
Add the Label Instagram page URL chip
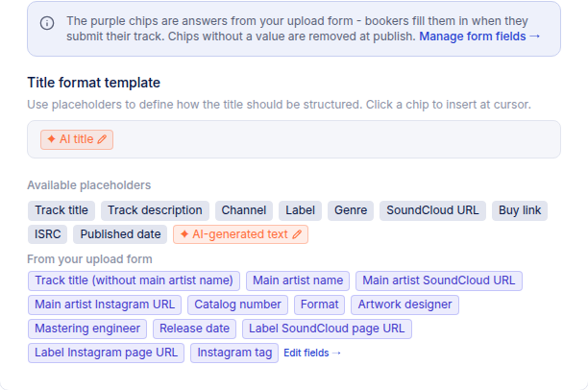click(x=106, y=353)
